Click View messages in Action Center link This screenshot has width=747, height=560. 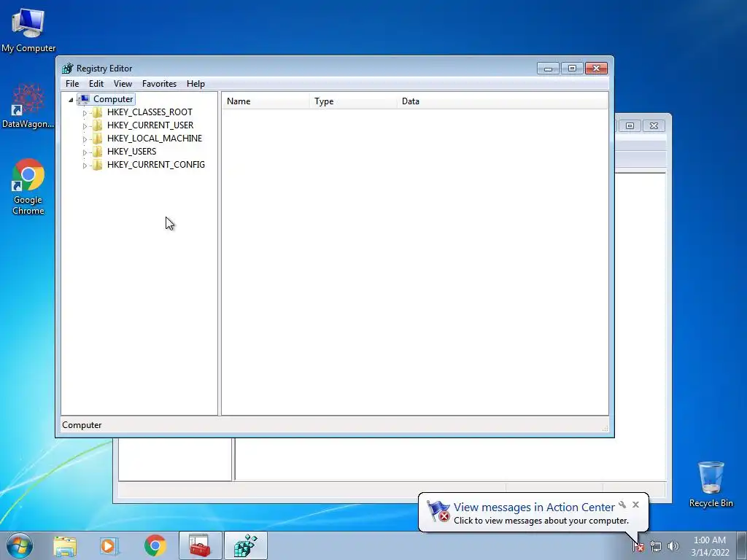534,507
